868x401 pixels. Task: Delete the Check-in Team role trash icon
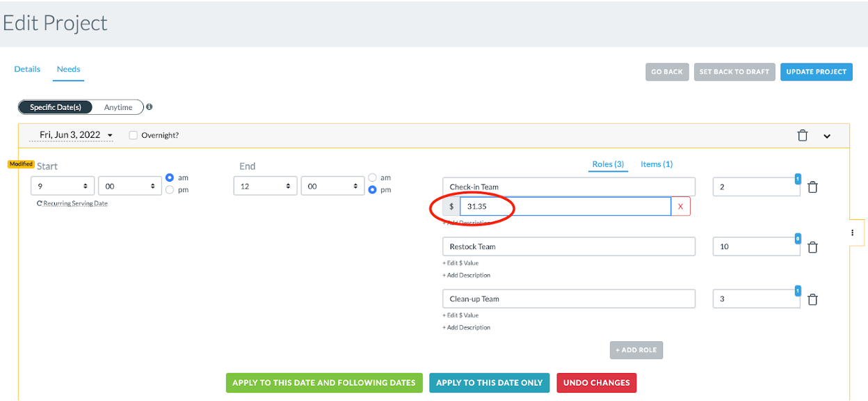point(812,187)
